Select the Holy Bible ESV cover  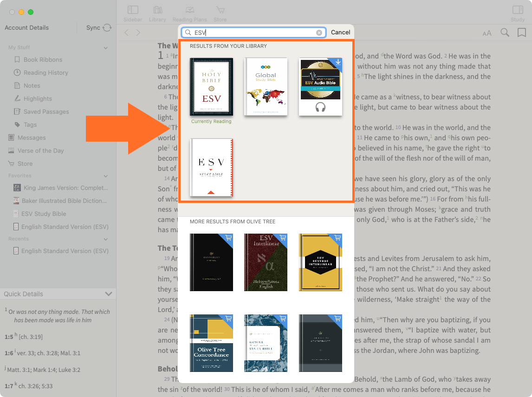[x=211, y=87]
